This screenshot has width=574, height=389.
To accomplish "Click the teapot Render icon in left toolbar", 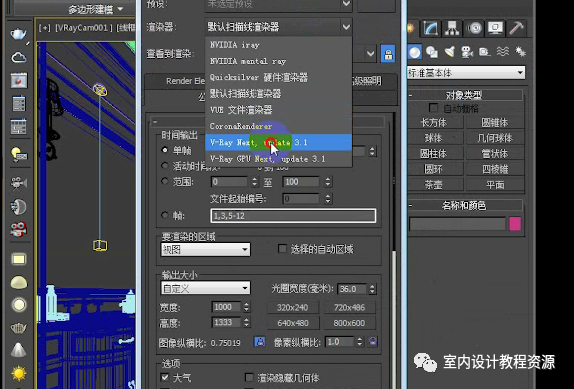I will [x=18, y=34].
